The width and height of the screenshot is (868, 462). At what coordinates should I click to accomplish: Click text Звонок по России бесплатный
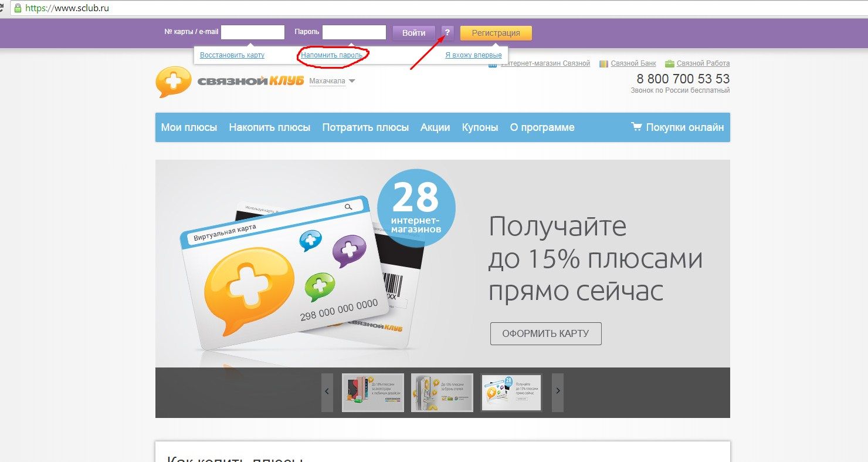click(x=680, y=91)
